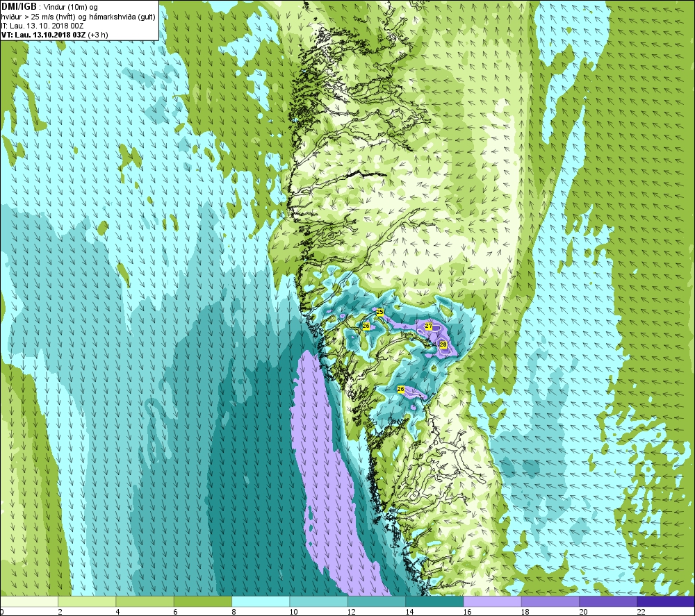Click the southernmost yellow 26 gust label

[401, 390]
